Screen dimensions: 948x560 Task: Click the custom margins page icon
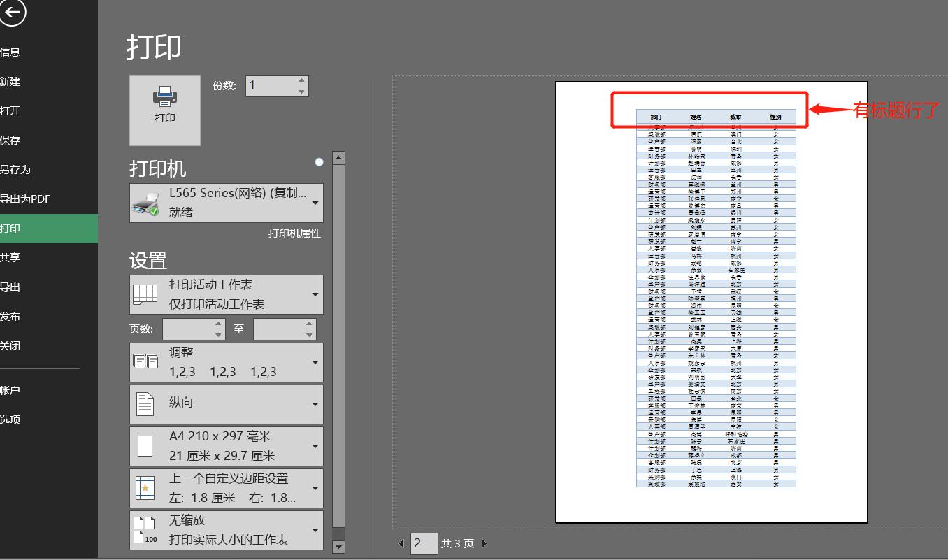pos(146,487)
